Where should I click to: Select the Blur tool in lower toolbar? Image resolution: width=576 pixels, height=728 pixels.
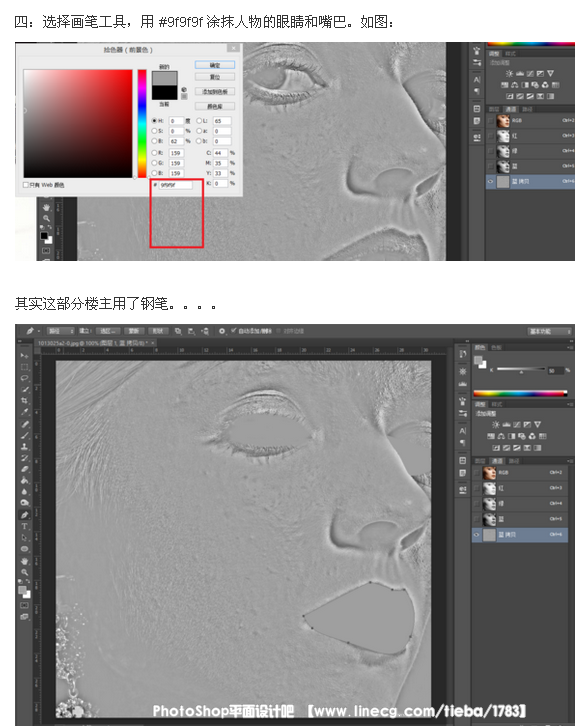coord(24,491)
